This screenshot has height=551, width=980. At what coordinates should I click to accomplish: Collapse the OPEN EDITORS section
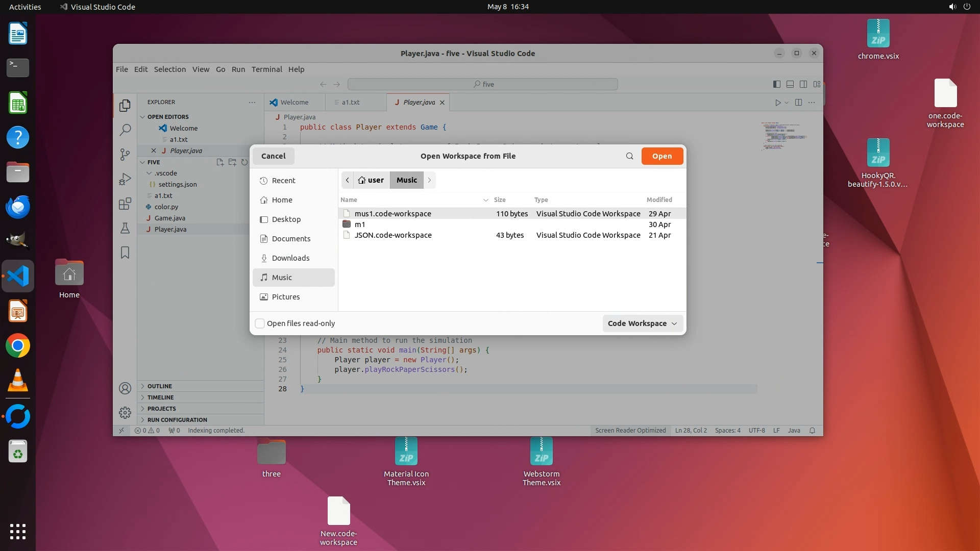[167, 117]
